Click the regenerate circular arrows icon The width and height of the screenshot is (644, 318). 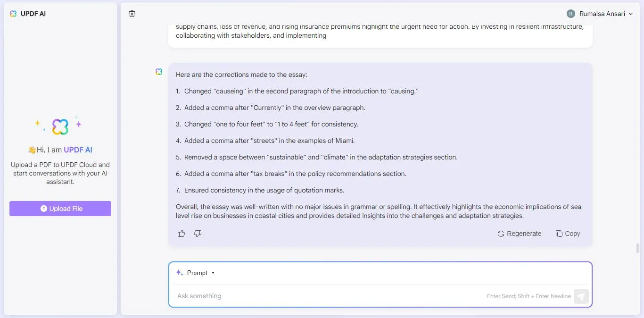click(x=501, y=234)
